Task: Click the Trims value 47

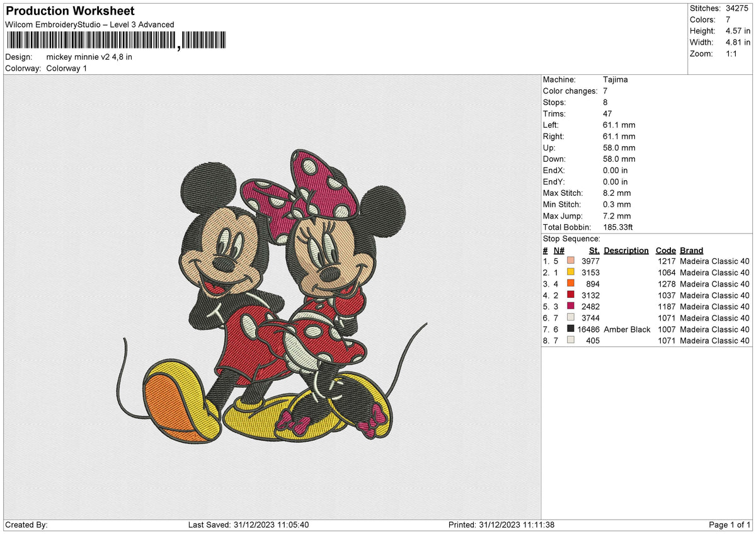Action: [607, 113]
